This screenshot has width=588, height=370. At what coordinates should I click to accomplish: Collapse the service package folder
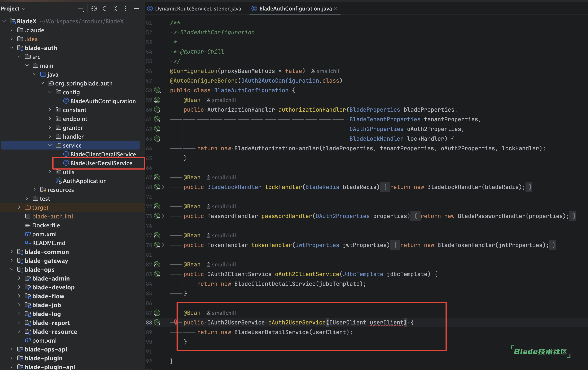[50, 145]
